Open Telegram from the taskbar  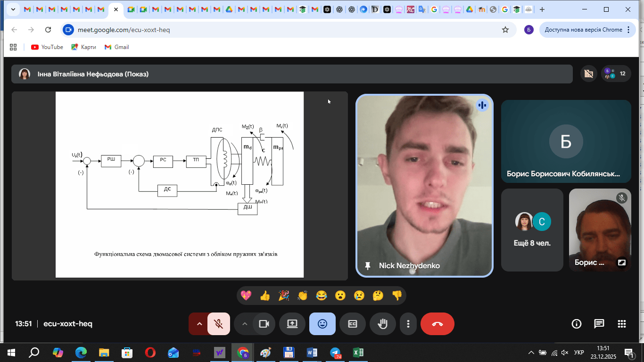[335, 353]
